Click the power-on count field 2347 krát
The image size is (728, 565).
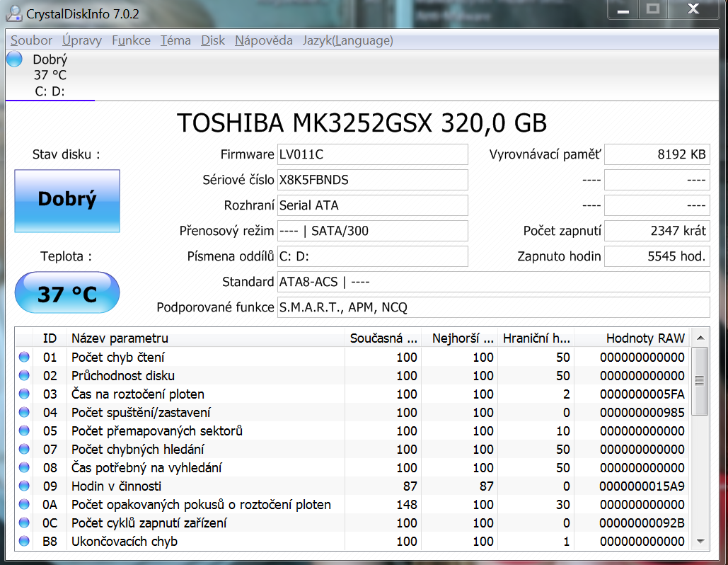[657, 231]
